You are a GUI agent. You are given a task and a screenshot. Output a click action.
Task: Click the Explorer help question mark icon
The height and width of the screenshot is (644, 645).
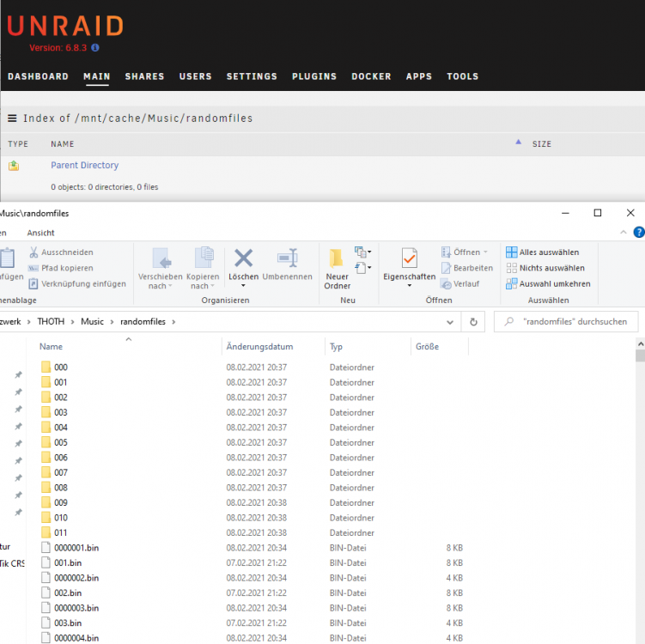[639, 233]
